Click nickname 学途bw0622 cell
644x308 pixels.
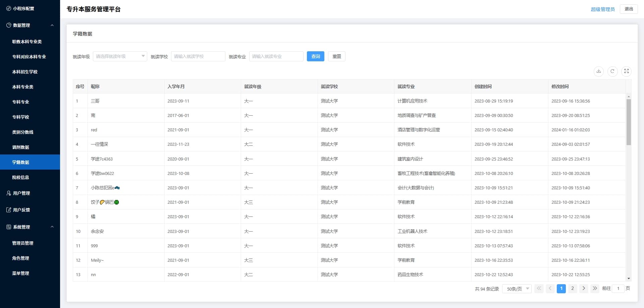click(102, 173)
